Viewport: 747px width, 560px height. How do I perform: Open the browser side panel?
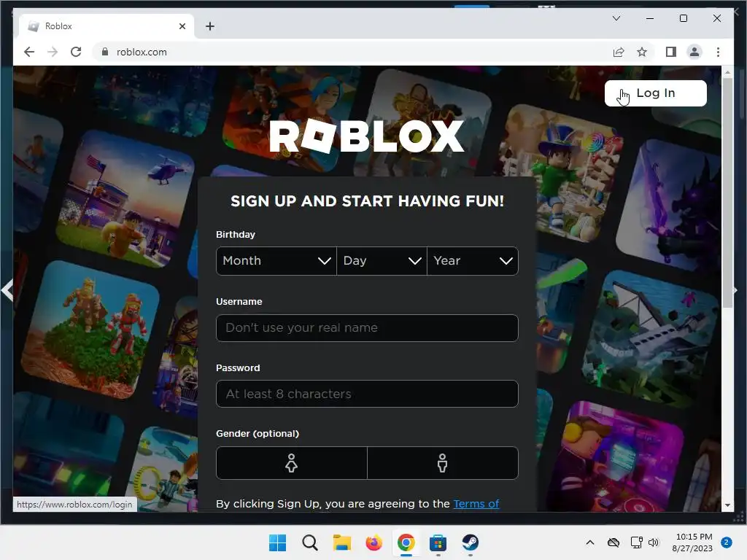[671, 52]
